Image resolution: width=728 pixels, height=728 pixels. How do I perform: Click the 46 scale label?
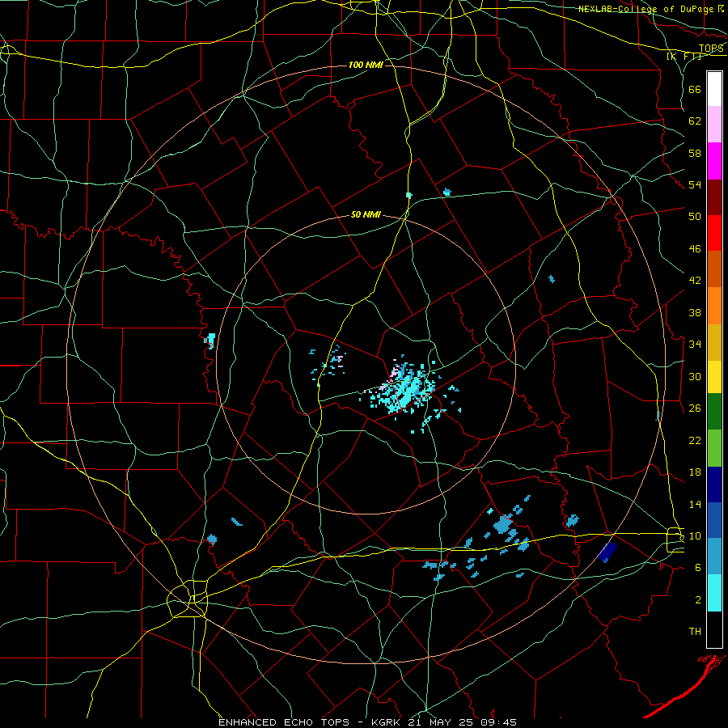tap(695, 249)
